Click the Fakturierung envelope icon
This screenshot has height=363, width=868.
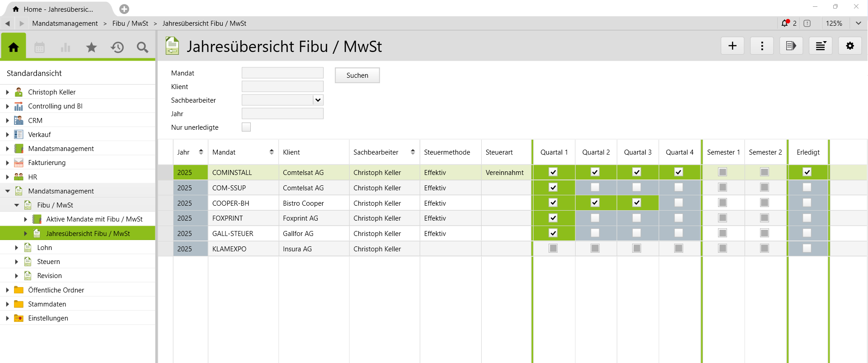pos(19,163)
